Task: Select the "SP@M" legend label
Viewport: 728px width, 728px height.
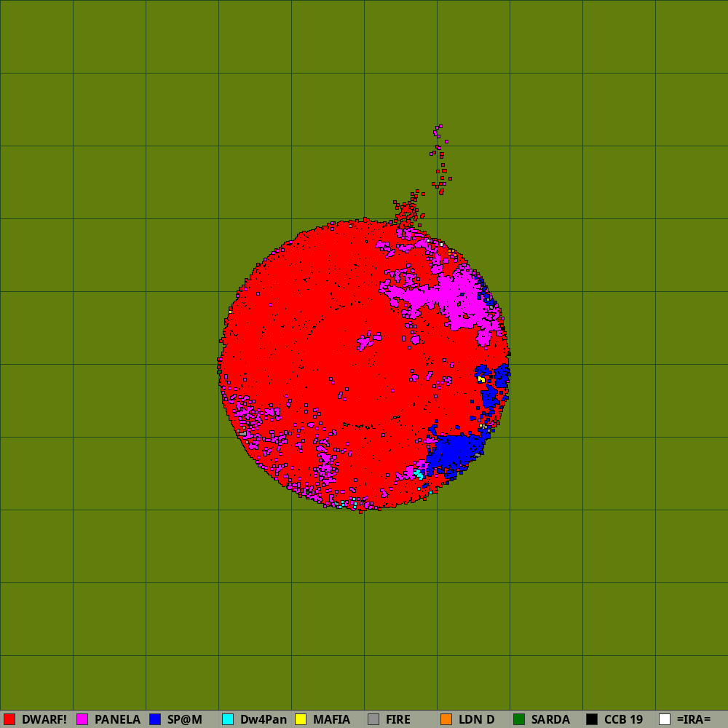Action: point(185,720)
